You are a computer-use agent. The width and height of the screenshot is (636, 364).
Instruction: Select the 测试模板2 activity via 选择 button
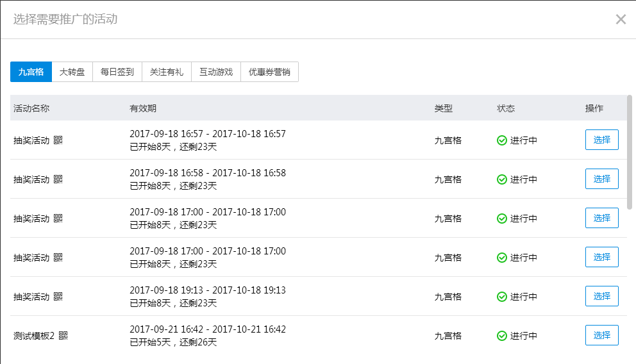coord(601,335)
